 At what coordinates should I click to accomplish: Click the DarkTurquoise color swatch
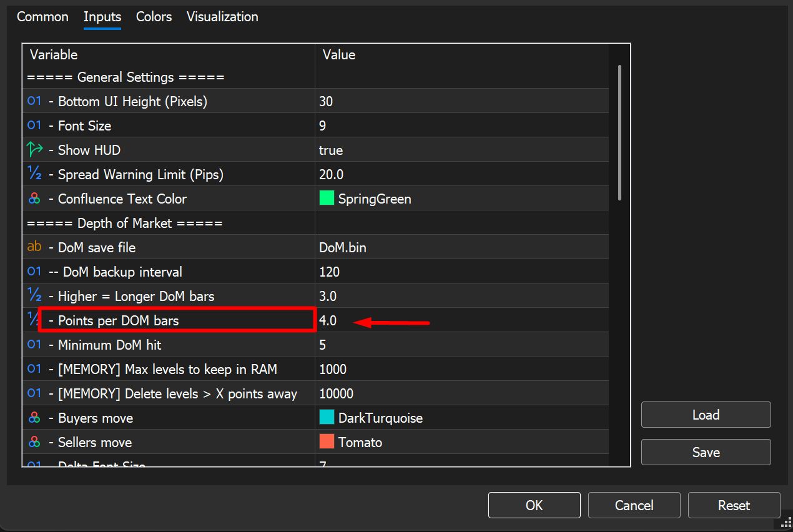(x=327, y=418)
